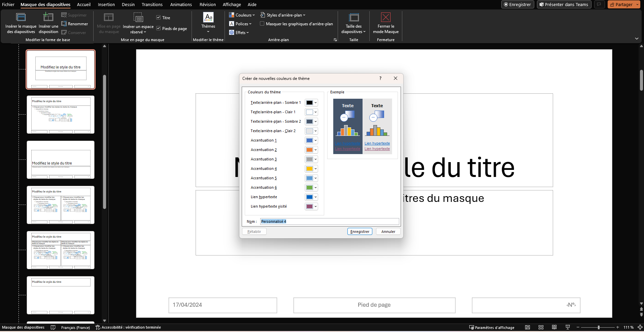644x332 pixels.
Task: Click Accentuation 1 blue swatch
Action: pos(309,141)
